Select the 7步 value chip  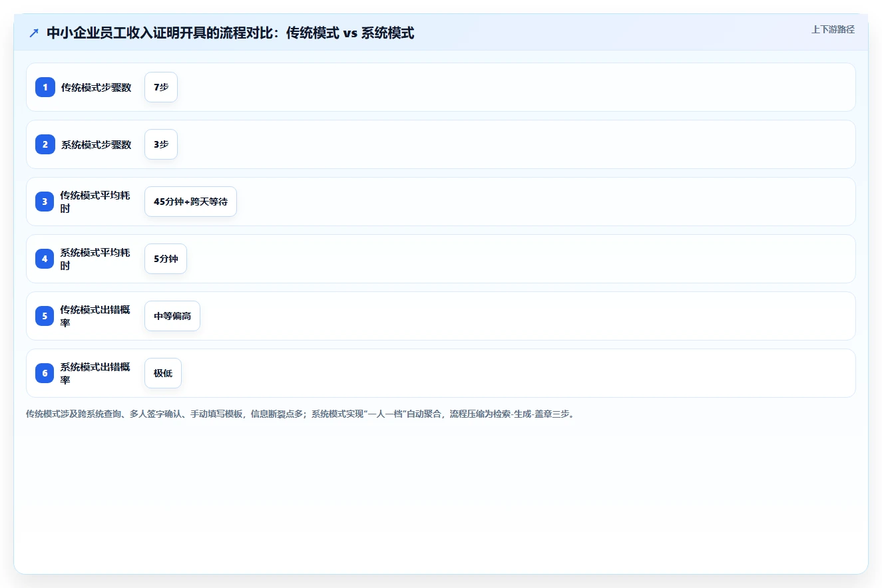(161, 87)
